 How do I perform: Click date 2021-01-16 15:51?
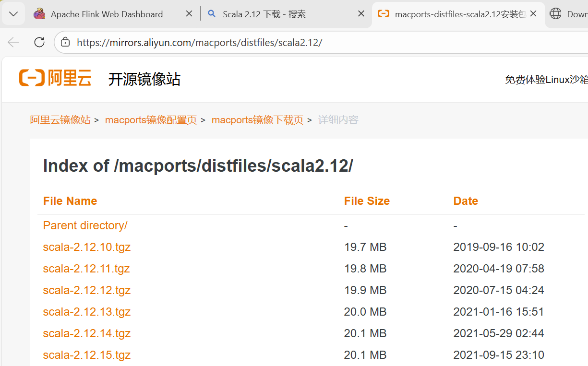[x=499, y=312]
